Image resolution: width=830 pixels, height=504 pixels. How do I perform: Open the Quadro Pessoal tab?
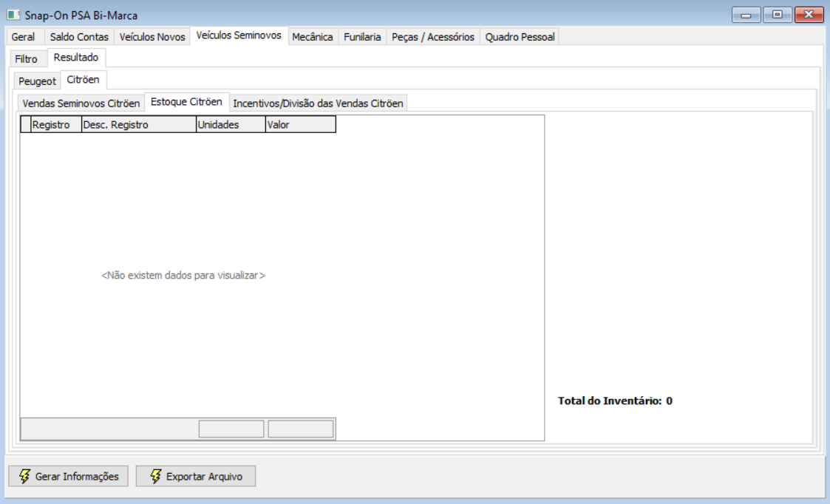point(520,36)
